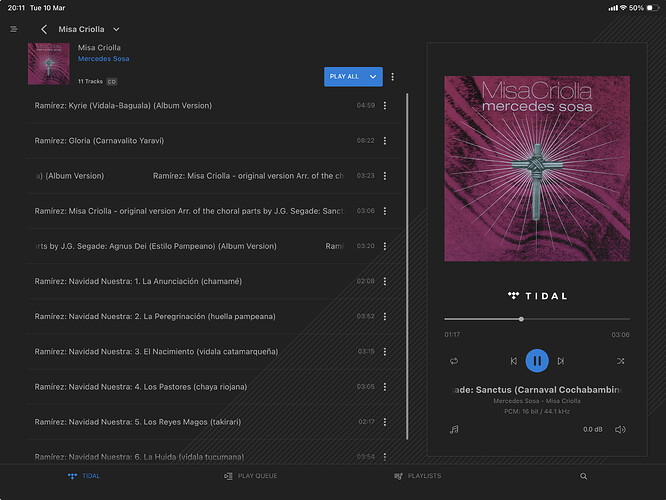Toggle repeat mode
Image resolution: width=666 pixels, height=500 pixels.
point(454,361)
